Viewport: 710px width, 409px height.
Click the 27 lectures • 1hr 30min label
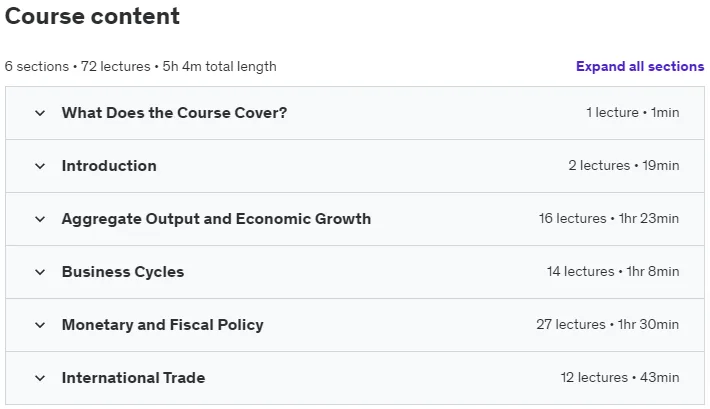pos(608,324)
